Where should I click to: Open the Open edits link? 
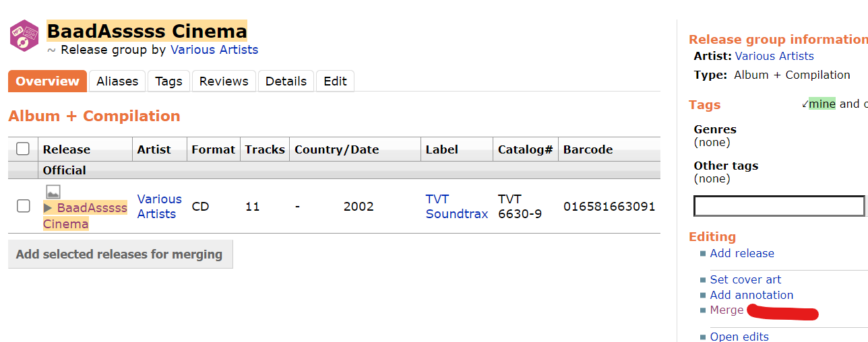click(739, 337)
